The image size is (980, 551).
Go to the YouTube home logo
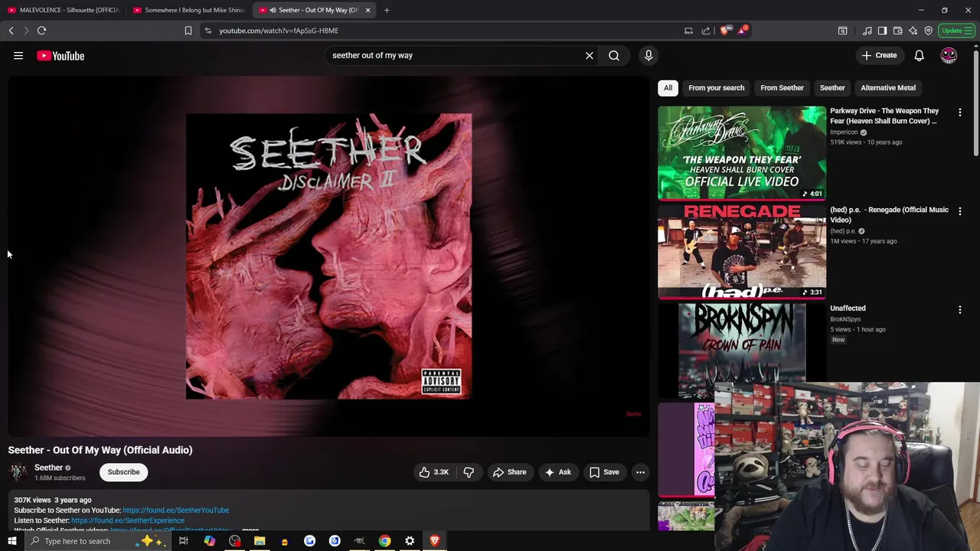60,56
